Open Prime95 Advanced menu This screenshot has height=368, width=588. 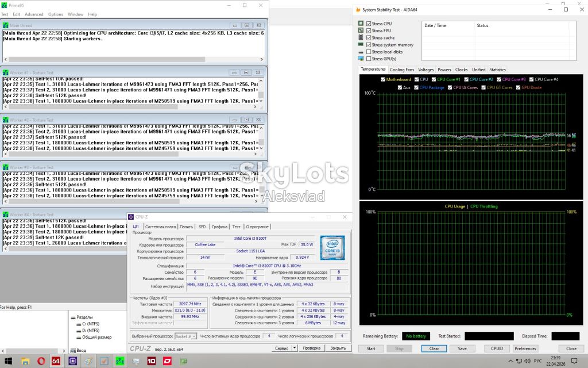point(34,14)
